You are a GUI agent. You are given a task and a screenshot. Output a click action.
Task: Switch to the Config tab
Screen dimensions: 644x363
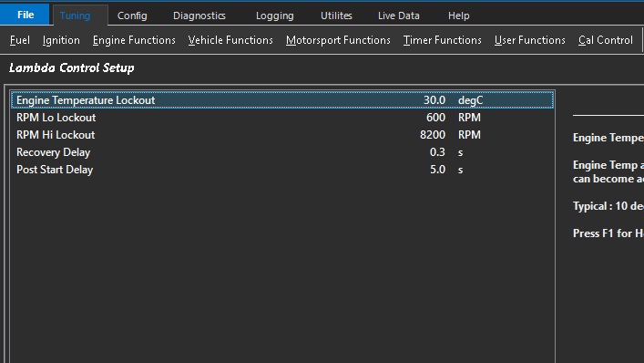[132, 16]
